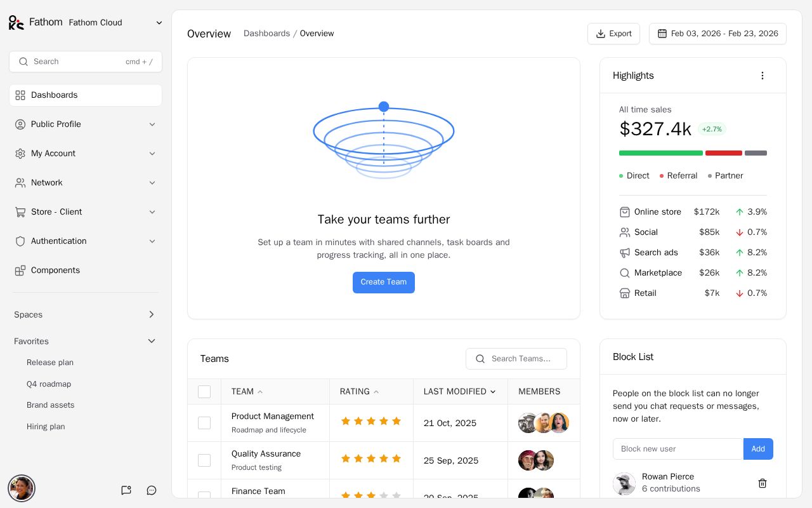This screenshot has width=812, height=508.
Task: Open the chat bubble icon in sidebar footer
Action: (152, 490)
